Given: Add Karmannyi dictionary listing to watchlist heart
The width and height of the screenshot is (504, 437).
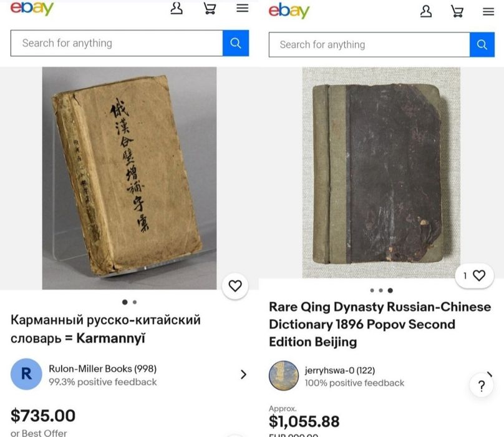Looking at the screenshot, I should (235, 286).
